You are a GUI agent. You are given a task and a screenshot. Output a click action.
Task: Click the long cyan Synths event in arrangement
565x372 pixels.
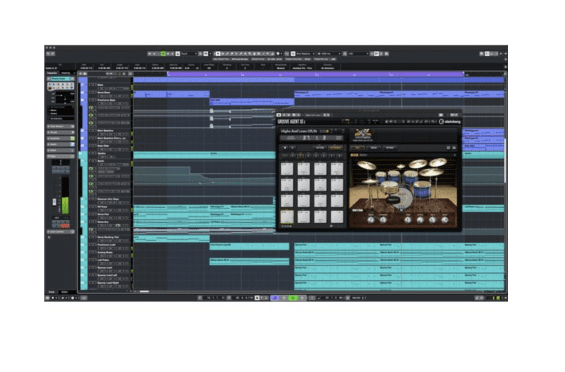pyautogui.click(x=204, y=155)
